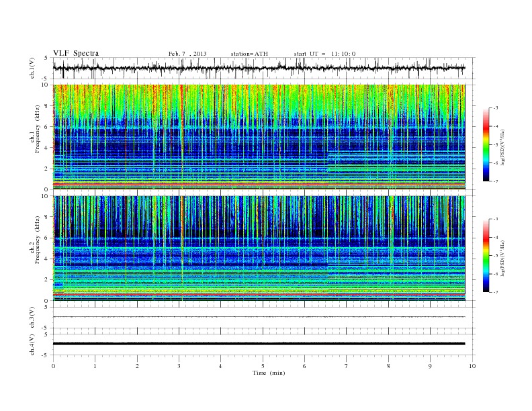The width and height of the screenshot is (532, 411).
Task: Click the ch.1 spectrogram color bar
Action: point(486,145)
